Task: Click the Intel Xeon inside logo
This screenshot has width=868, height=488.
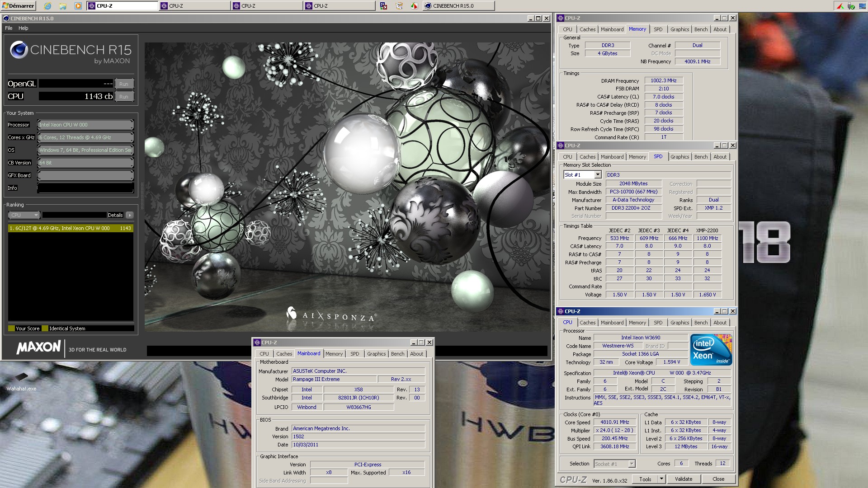Action: (711, 350)
